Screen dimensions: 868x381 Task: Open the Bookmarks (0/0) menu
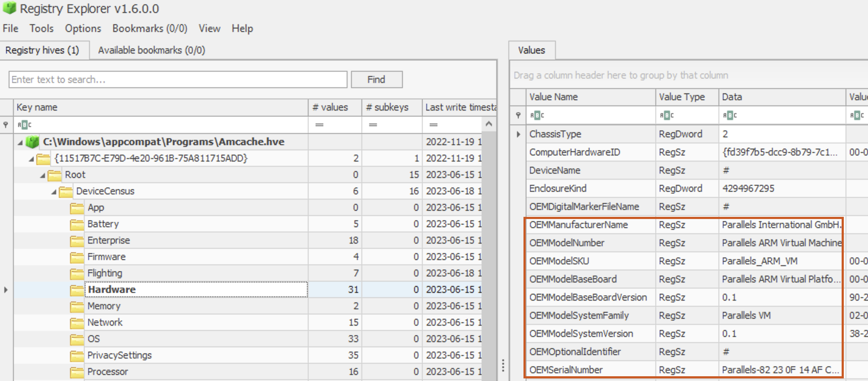150,29
